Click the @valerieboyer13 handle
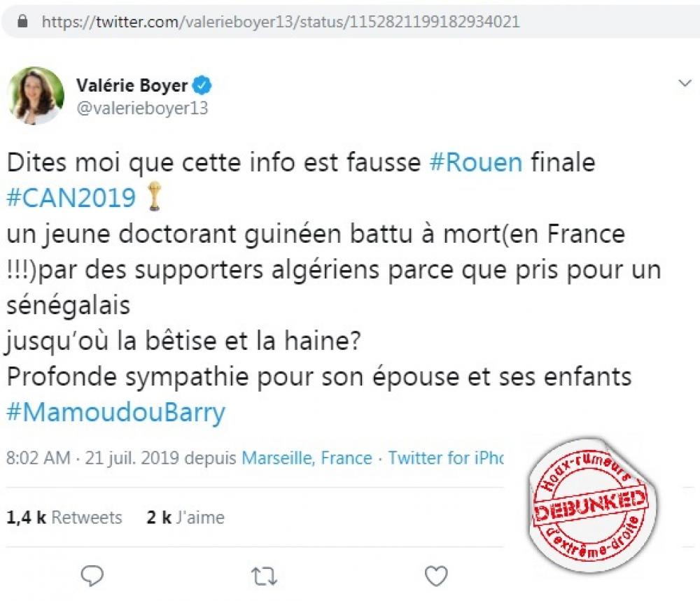The height and width of the screenshot is (601, 700). tap(142, 108)
